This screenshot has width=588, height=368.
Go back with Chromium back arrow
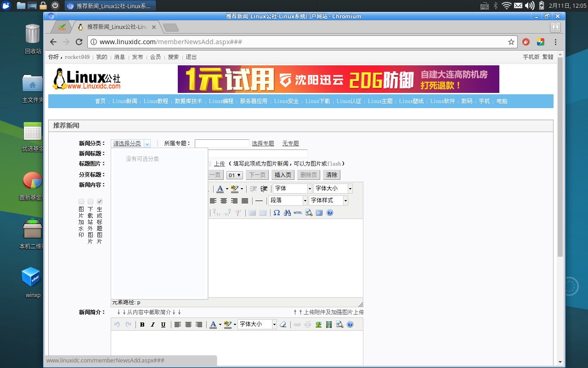[x=53, y=42]
